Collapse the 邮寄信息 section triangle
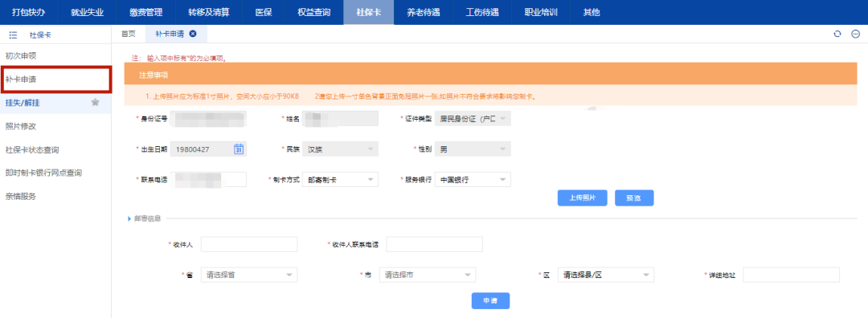Screen dimensions: 868x318 (x=129, y=218)
